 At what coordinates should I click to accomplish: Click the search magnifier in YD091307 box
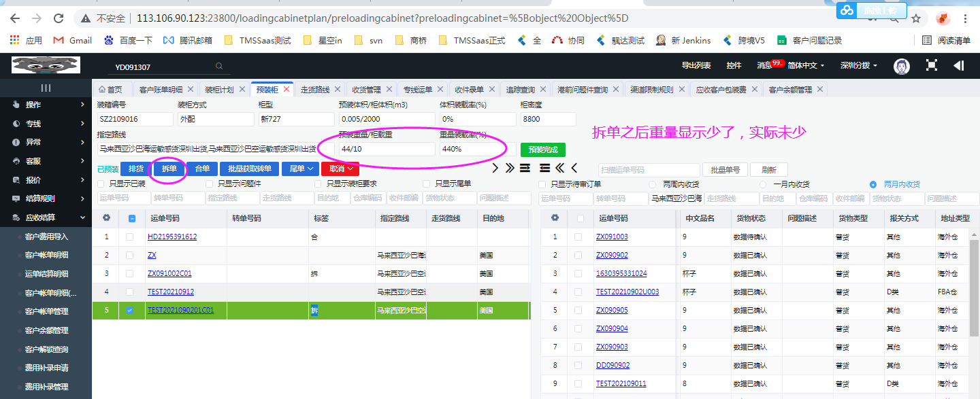pos(219,67)
